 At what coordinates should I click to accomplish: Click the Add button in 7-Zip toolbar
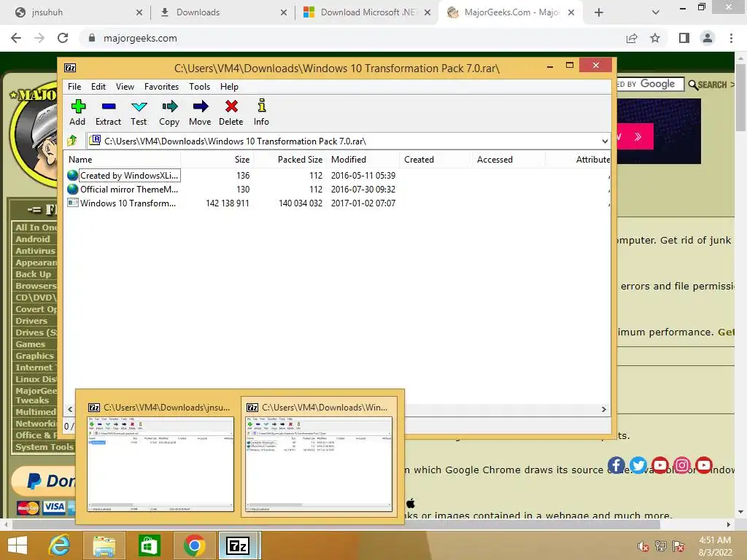pyautogui.click(x=77, y=113)
